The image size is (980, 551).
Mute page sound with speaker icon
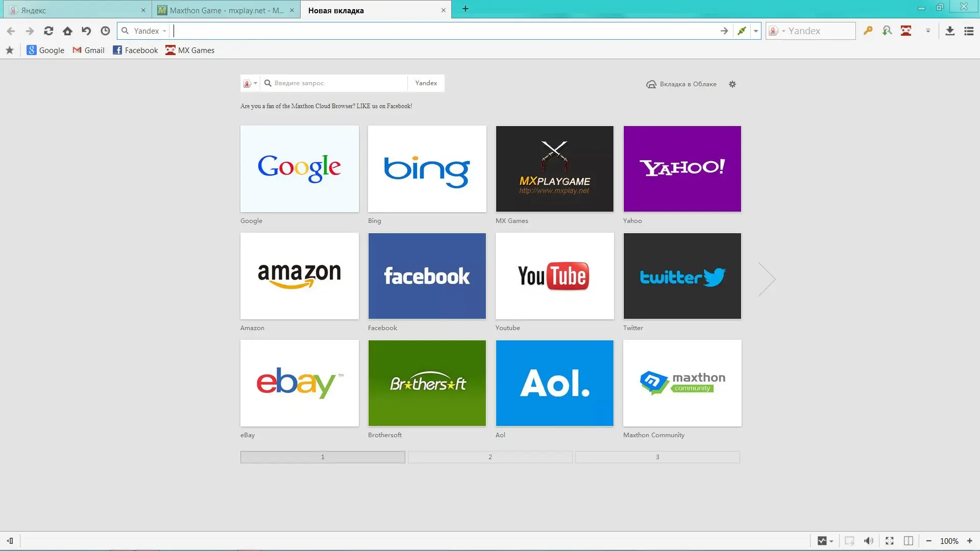(868, 541)
